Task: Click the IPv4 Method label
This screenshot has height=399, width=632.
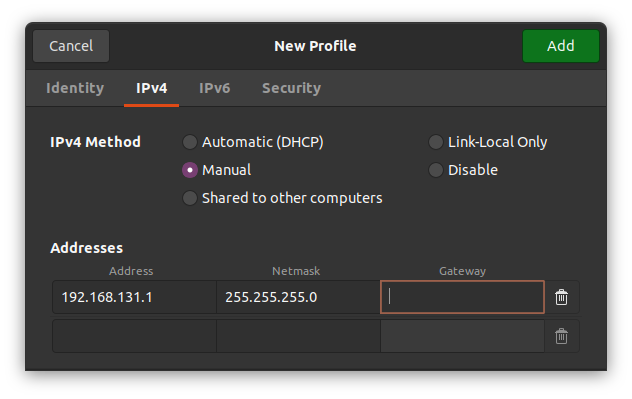Action: coord(96,142)
